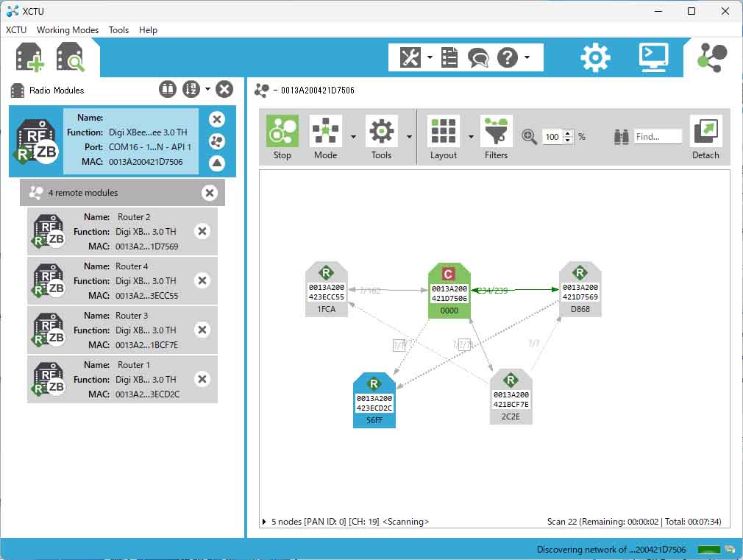Expand the network status bar triangle
This screenshot has height=560, width=743.
point(265,522)
